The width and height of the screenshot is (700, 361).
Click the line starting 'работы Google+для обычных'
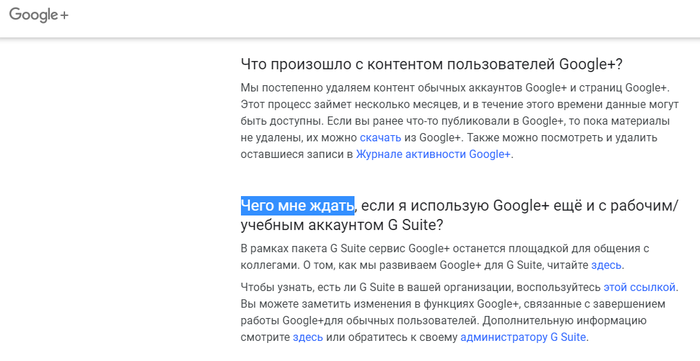click(x=443, y=320)
